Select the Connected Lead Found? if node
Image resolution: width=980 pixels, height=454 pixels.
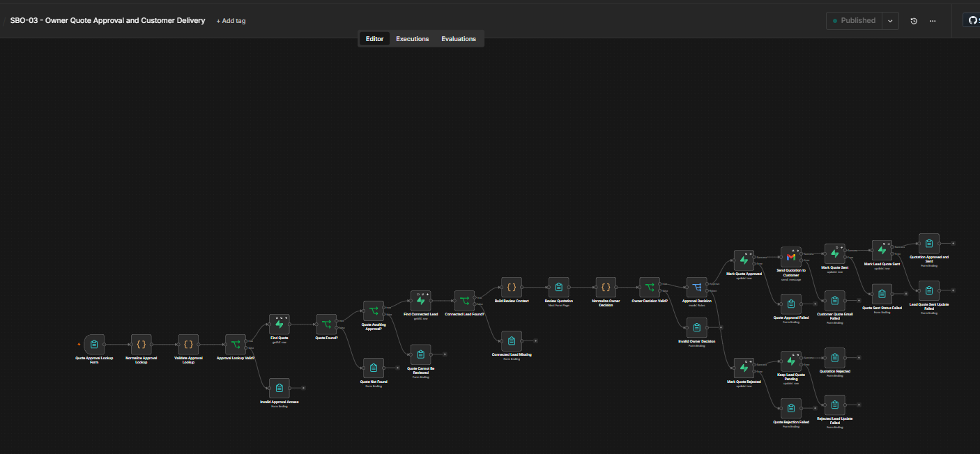(x=464, y=301)
